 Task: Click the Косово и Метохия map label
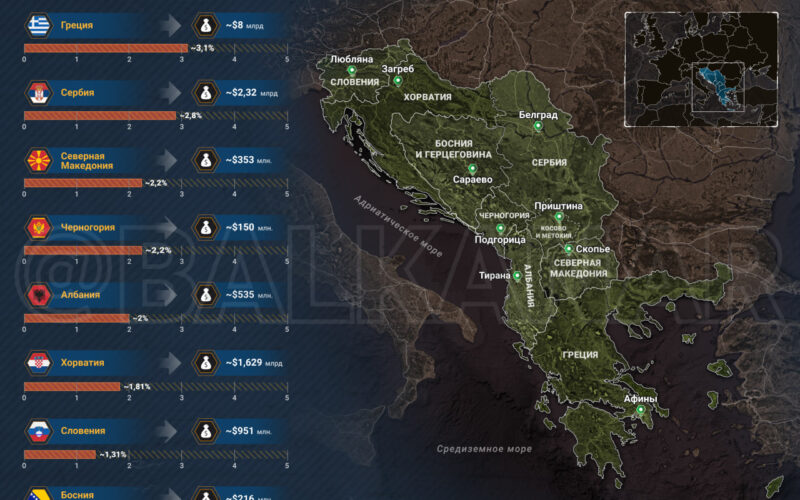554,232
